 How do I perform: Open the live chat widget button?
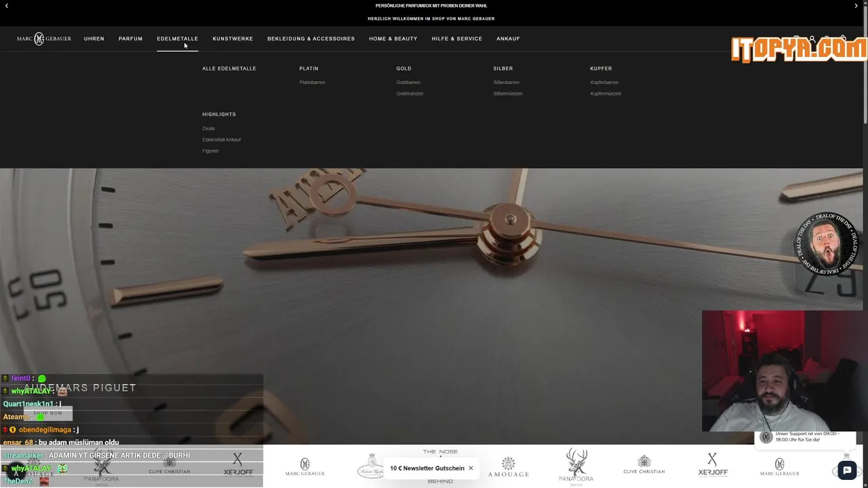coord(847,470)
